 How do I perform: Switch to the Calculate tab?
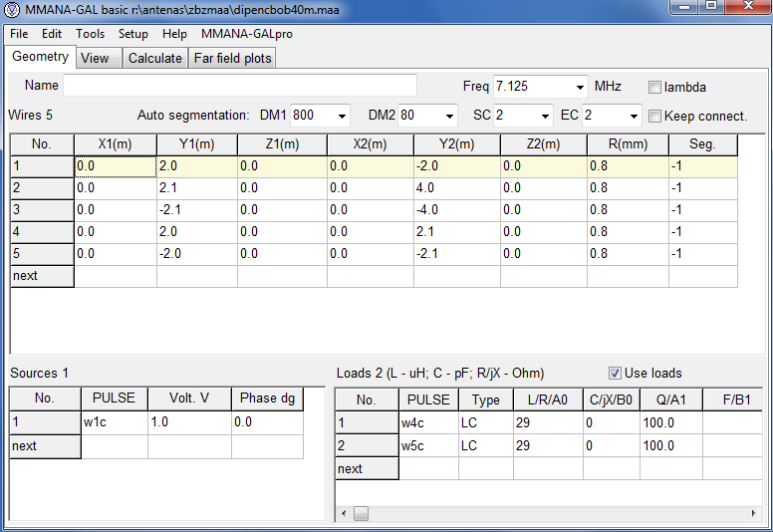(154, 58)
